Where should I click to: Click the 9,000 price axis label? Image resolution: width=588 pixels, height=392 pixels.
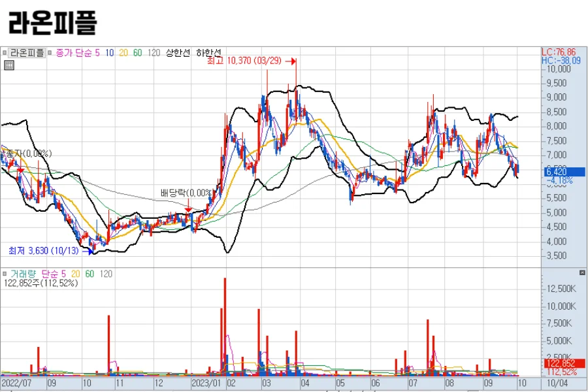click(557, 97)
